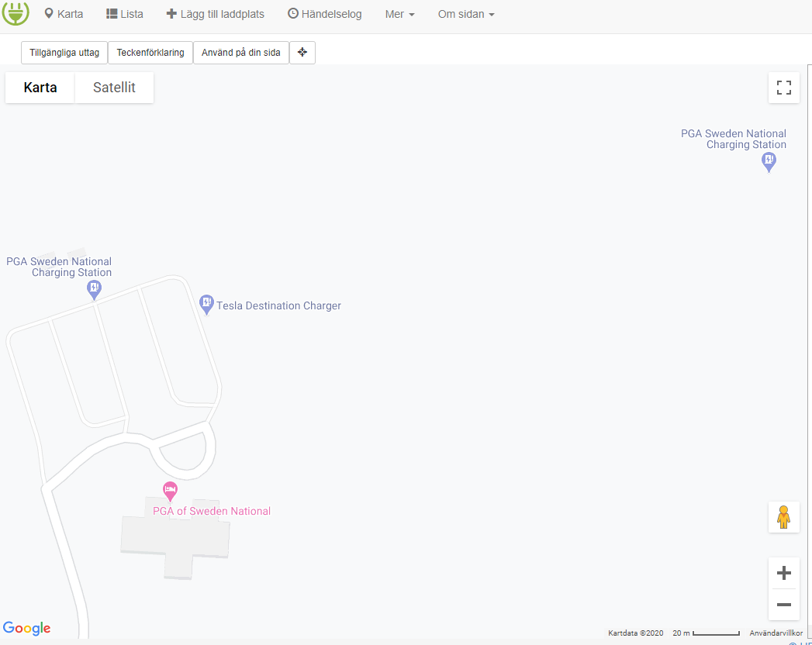
Task: Click the crosshair locate-me button
Action: [302, 53]
